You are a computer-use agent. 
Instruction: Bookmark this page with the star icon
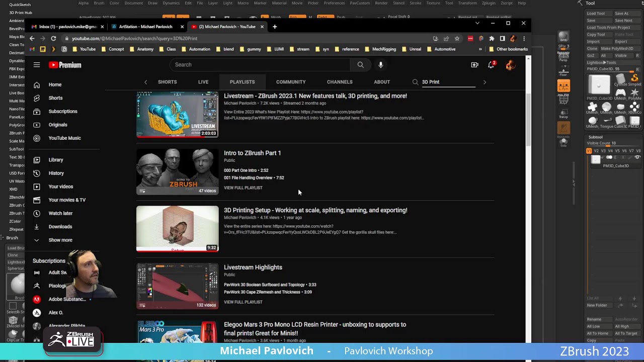457,38
